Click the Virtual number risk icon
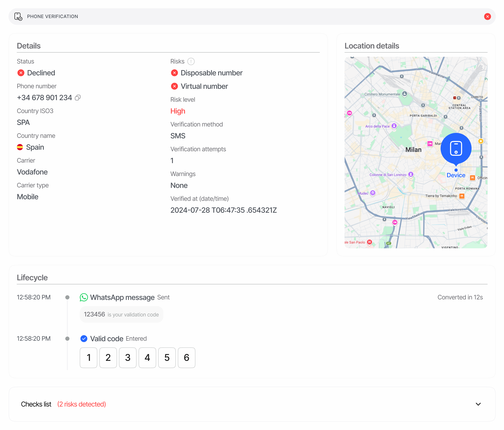 (x=174, y=86)
